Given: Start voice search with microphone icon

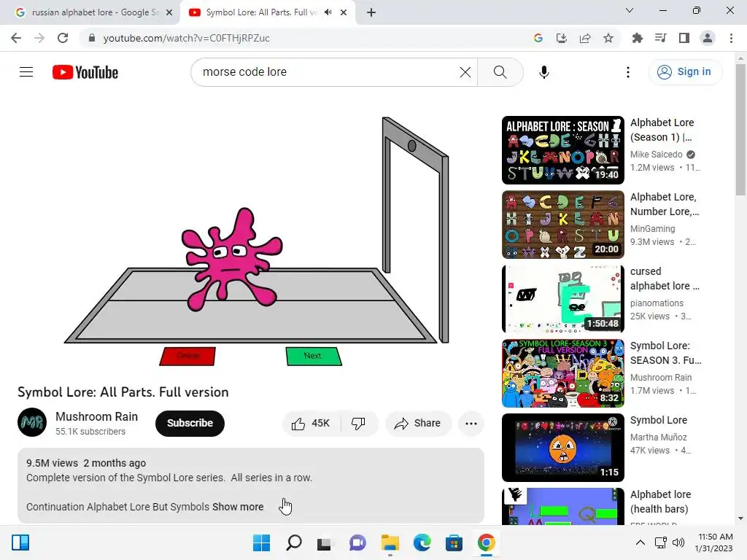Looking at the screenshot, I should [x=544, y=72].
